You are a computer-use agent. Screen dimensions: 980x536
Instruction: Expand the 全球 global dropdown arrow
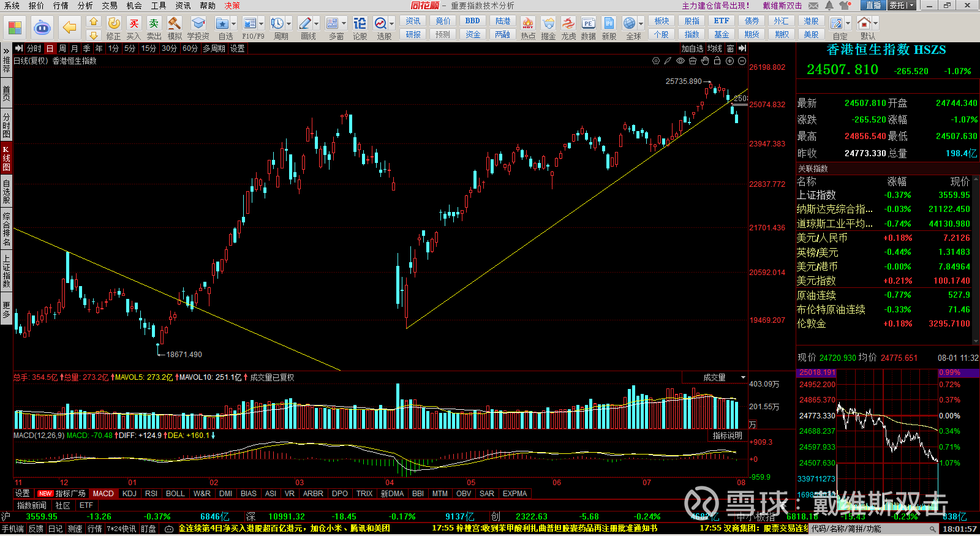641,24
